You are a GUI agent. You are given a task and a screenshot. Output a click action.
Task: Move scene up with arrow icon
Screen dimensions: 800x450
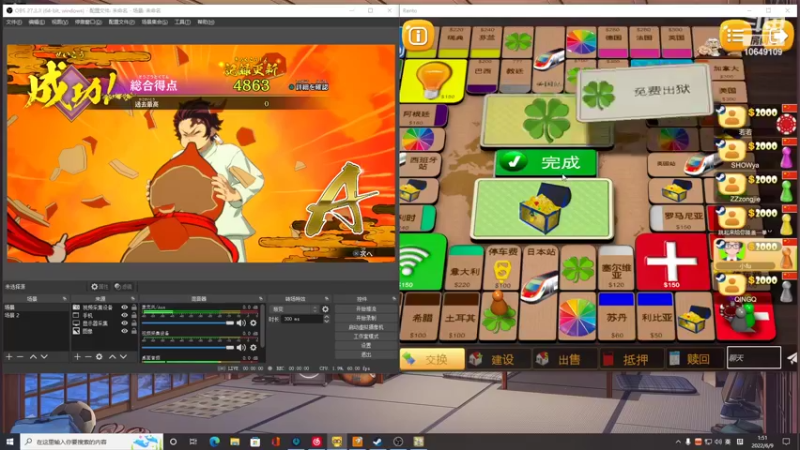(33, 357)
